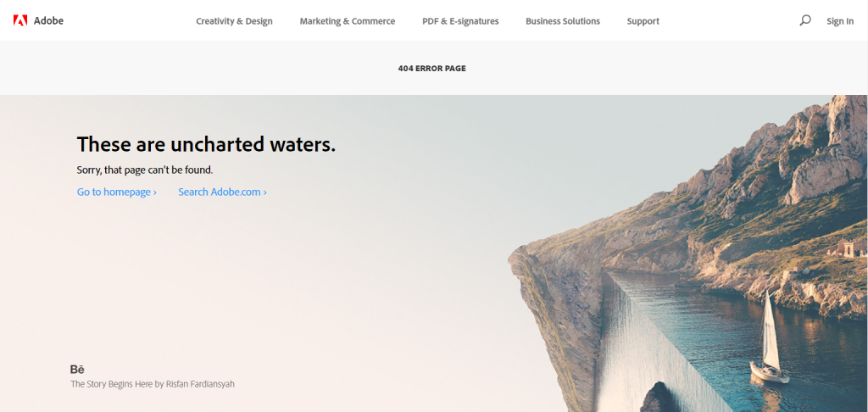The height and width of the screenshot is (412, 868).
Task: Click the red Adobe logo icon
Action: pyautogui.click(x=20, y=21)
